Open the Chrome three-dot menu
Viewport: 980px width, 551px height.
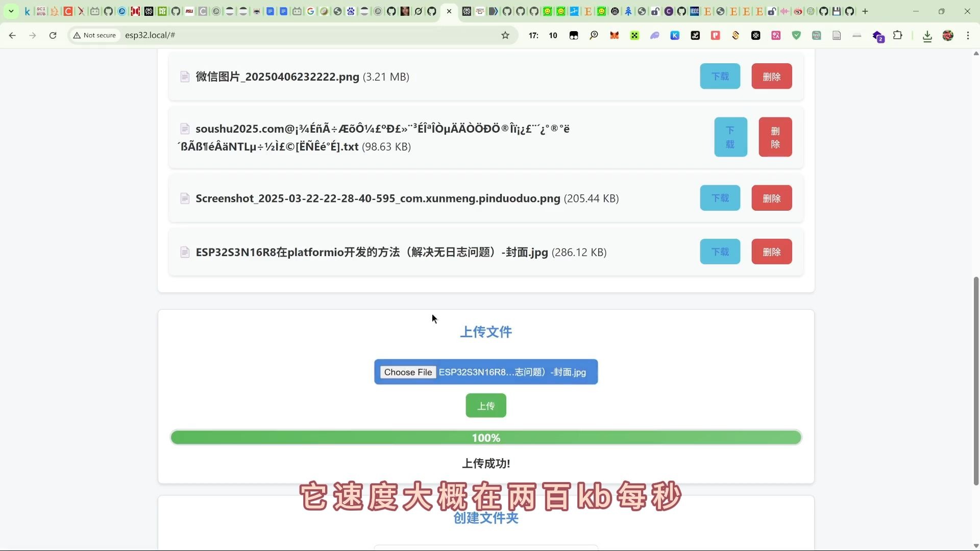968,35
